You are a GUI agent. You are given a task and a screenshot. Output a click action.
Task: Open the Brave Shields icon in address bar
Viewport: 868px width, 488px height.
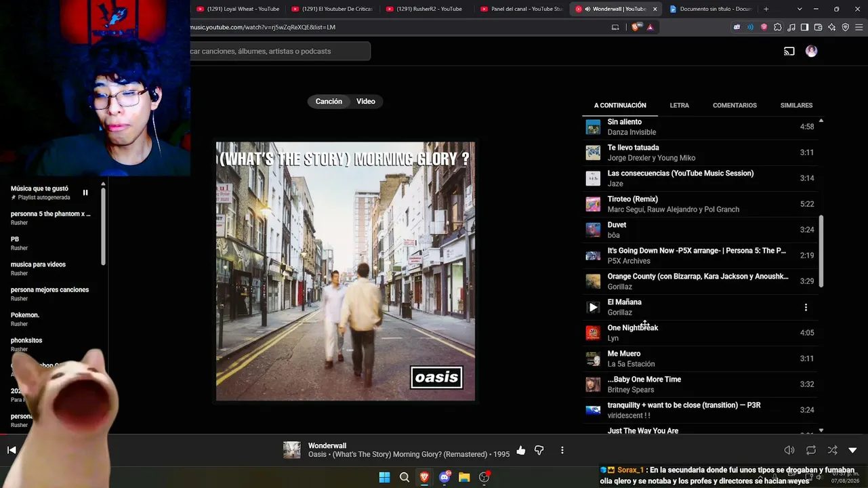(636, 27)
